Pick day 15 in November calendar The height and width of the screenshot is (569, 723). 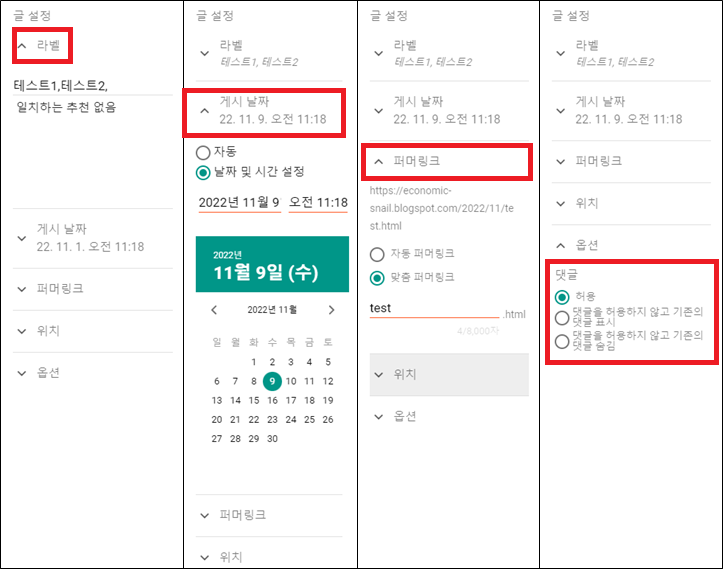click(x=254, y=400)
